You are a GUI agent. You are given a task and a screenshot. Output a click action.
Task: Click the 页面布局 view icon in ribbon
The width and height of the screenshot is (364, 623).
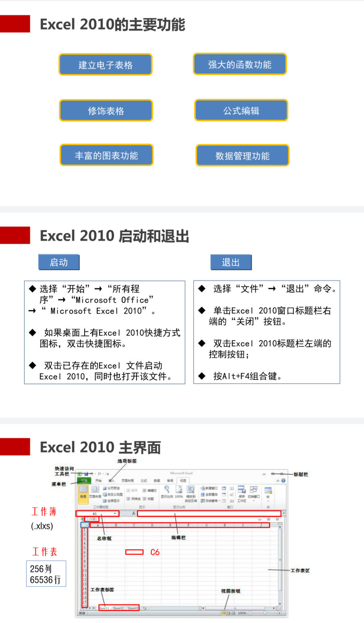[x=95, y=492]
